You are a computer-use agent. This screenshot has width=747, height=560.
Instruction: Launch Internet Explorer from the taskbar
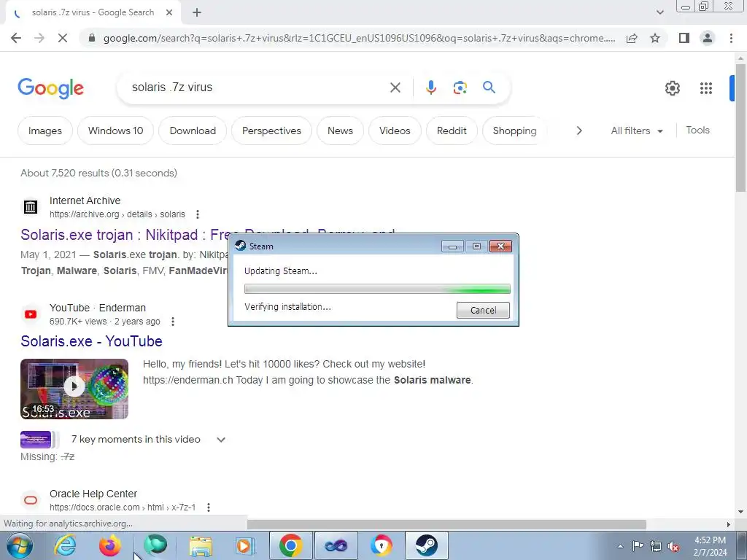pyautogui.click(x=65, y=545)
